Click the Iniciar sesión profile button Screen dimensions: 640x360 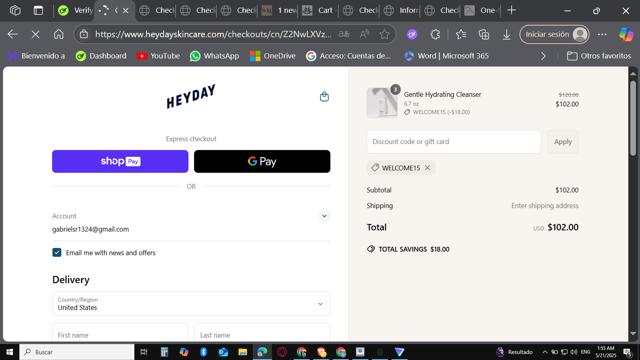click(554, 34)
